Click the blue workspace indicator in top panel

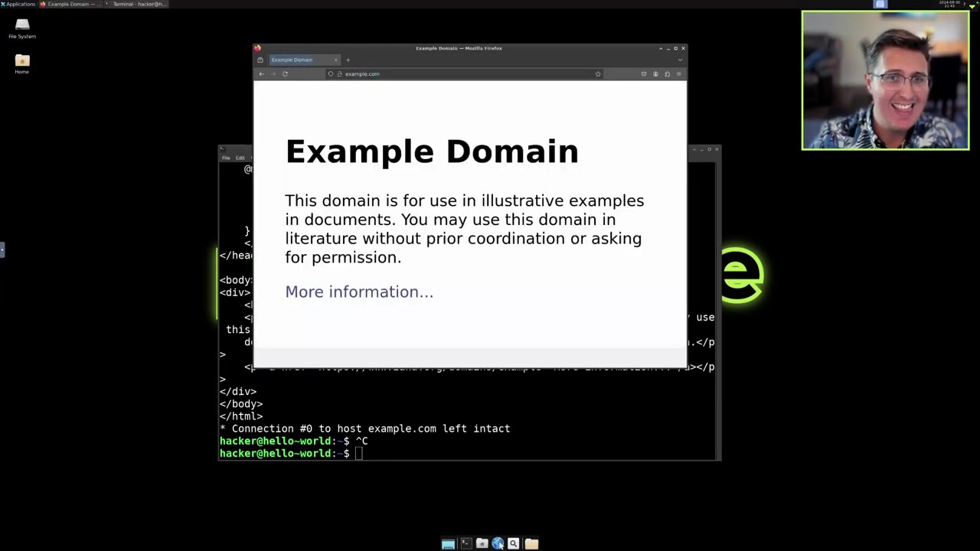[880, 4]
